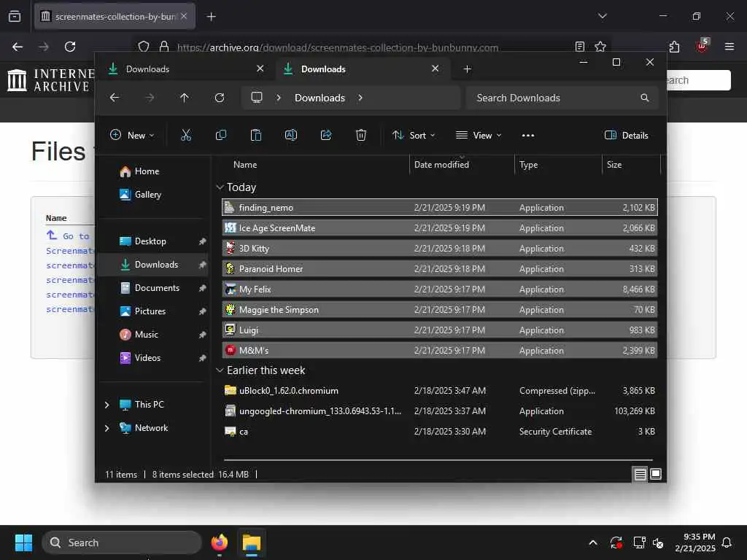Click chevron after Downloads in address bar
747x560 pixels.
360,98
